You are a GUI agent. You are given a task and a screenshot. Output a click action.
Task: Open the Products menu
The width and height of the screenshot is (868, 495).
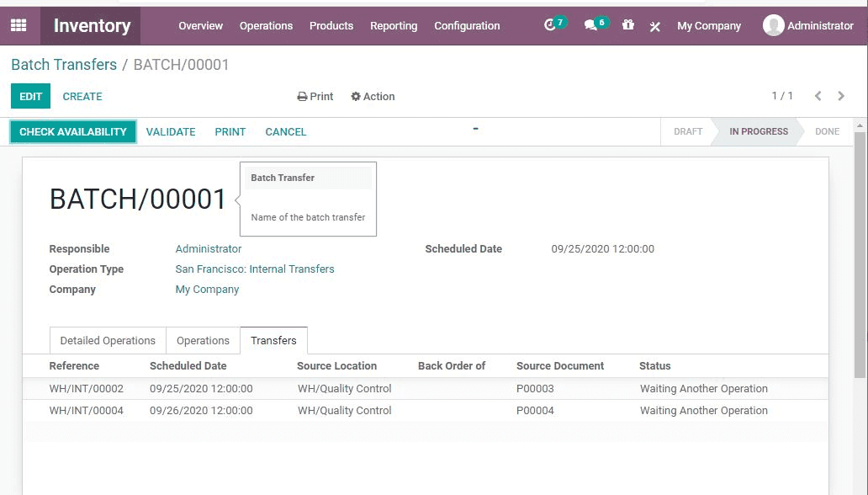click(x=331, y=25)
